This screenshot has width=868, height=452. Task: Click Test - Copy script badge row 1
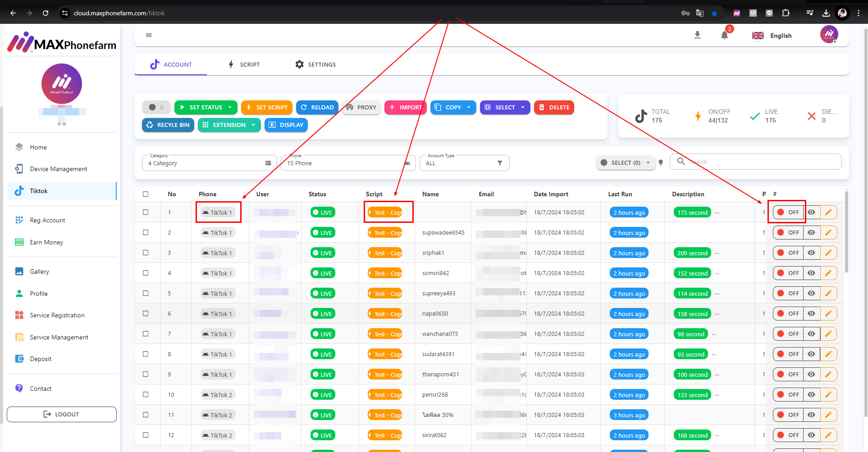pos(385,212)
